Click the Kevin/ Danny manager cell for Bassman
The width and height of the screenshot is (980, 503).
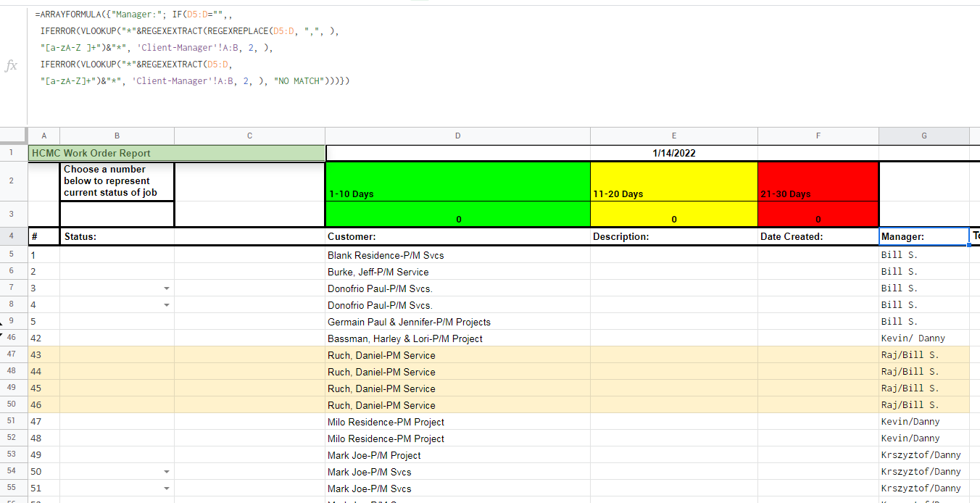click(924, 338)
